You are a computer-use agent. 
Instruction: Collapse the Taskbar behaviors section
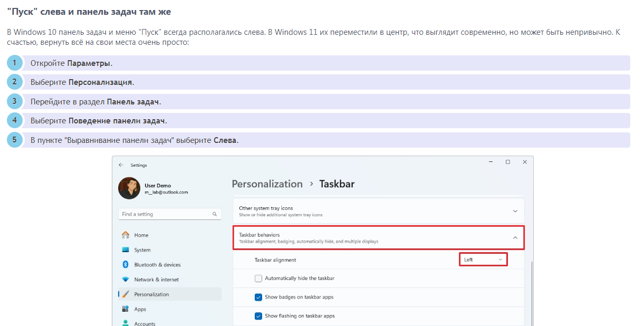point(515,238)
